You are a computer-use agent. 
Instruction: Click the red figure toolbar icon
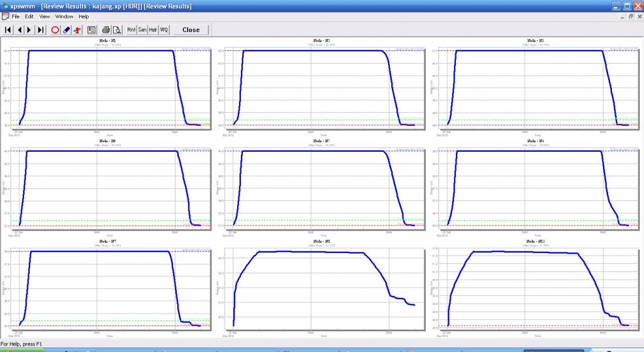(77, 30)
